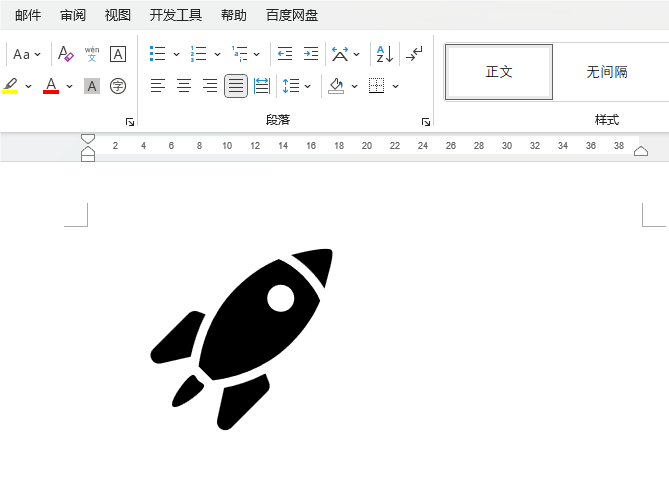
Task: Click the Distributed alignment icon
Action: (x=262, y=86)
